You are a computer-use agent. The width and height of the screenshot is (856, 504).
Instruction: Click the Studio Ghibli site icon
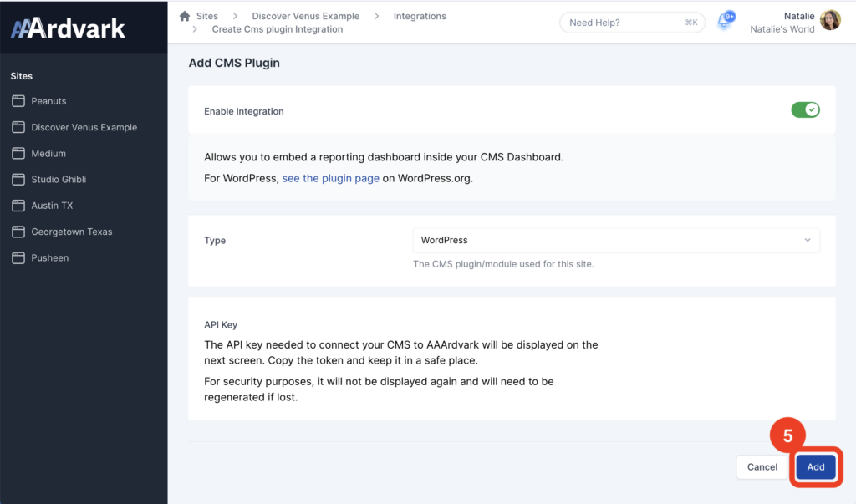pyautogui.click(x=18, y=180)
